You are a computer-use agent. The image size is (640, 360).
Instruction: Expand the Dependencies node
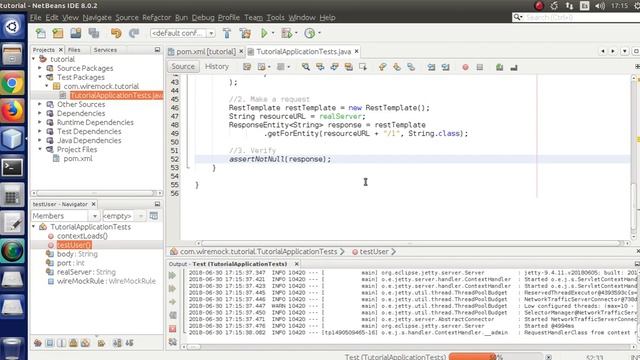pyautogui.click(x=40, y=113)
